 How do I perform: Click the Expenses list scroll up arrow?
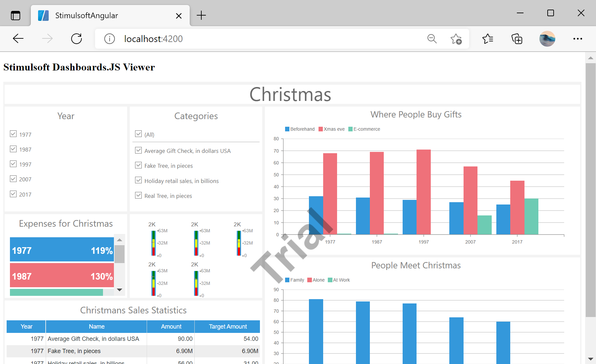point(120,240)
